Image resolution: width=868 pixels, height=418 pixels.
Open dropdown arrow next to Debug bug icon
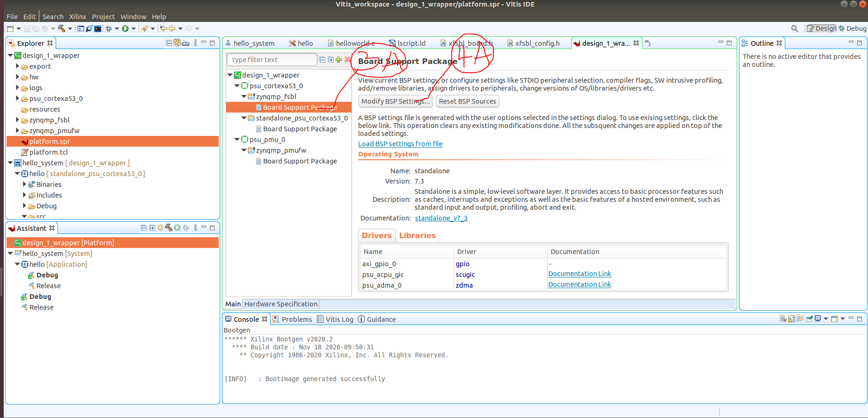pyautogui.click(x=117, y=28)
